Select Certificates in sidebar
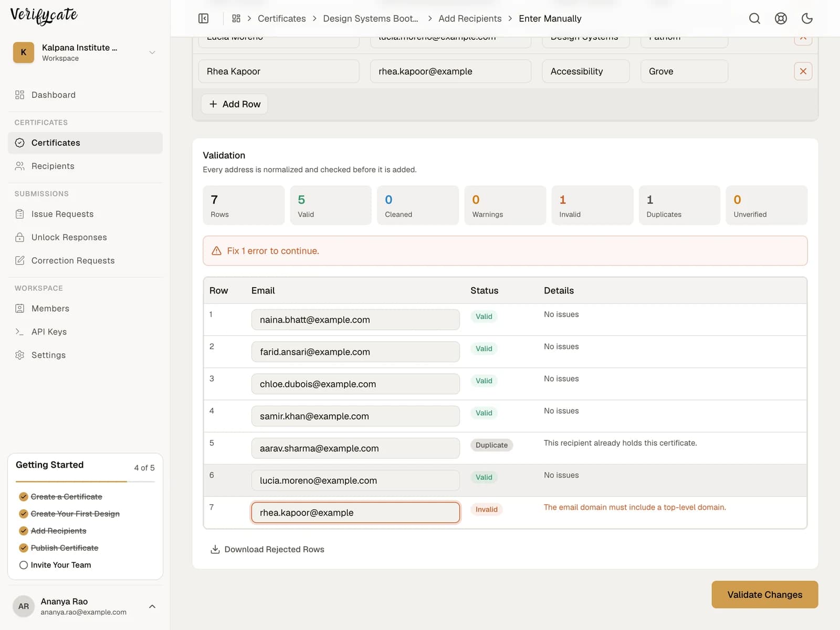The height and width of the screenshot is (630, 840). [85, 143]
